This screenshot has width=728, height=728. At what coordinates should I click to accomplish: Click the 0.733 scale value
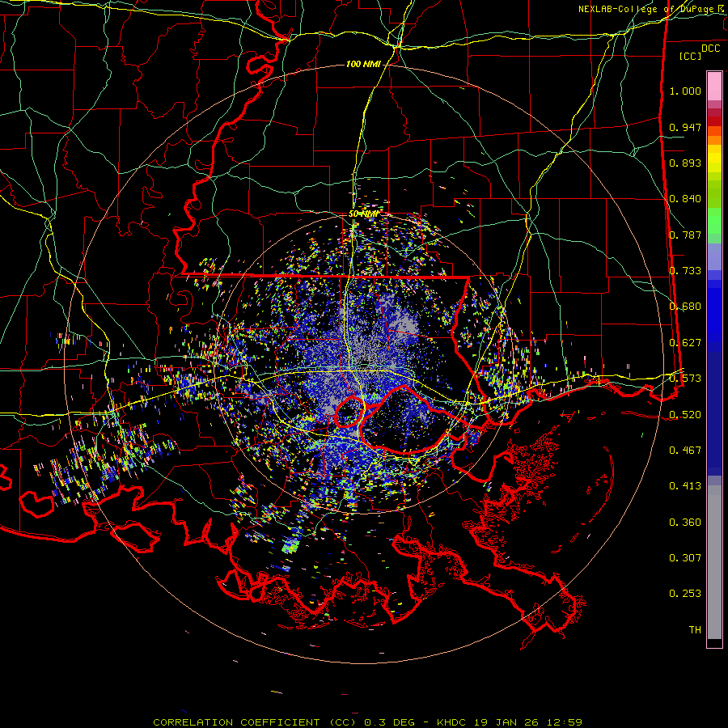685,271
